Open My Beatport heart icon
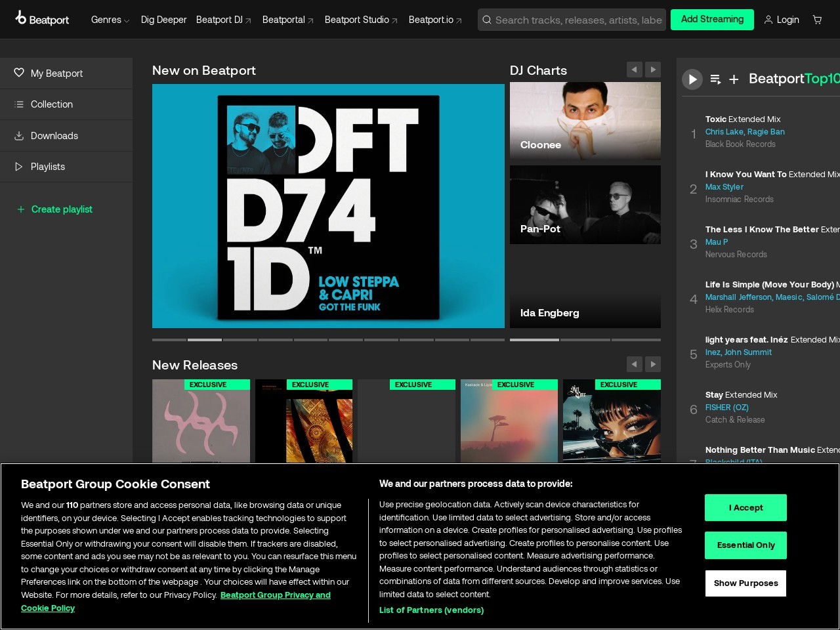 19,73
